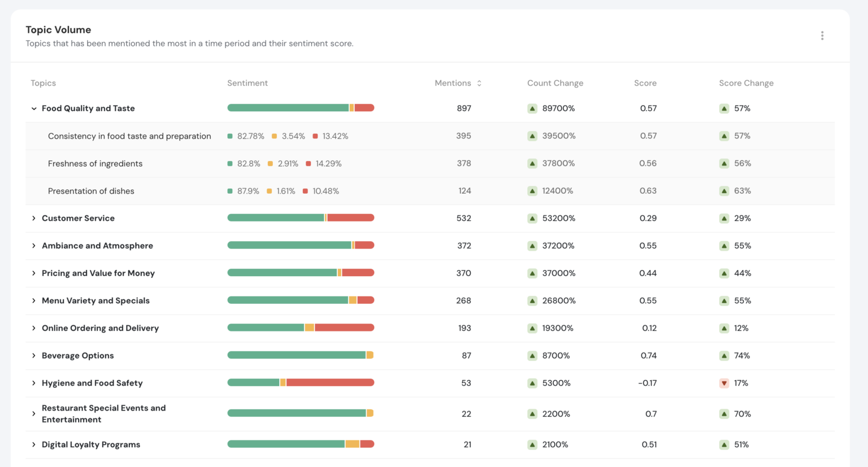The image size is (868, 467).
Task: Click the sentiment bar for Menu Variety and Specials
Action: (300, 300)
